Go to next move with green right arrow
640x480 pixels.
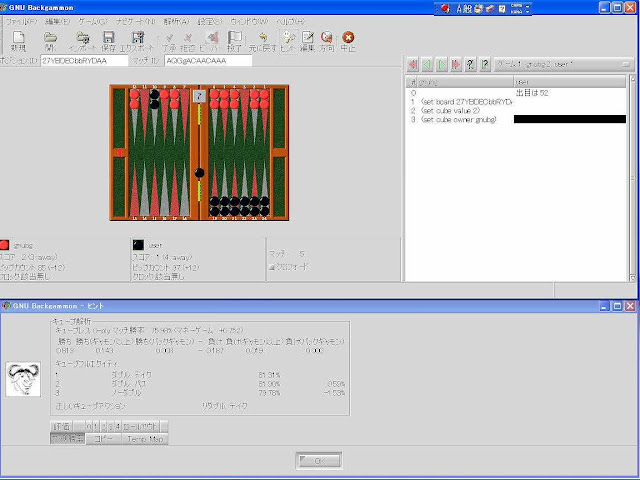pos(442,65)
